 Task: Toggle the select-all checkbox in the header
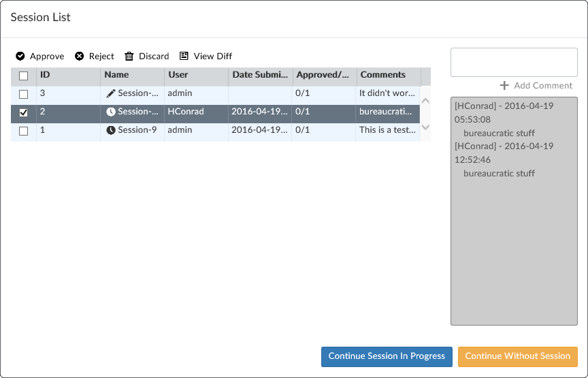(24, 76)
